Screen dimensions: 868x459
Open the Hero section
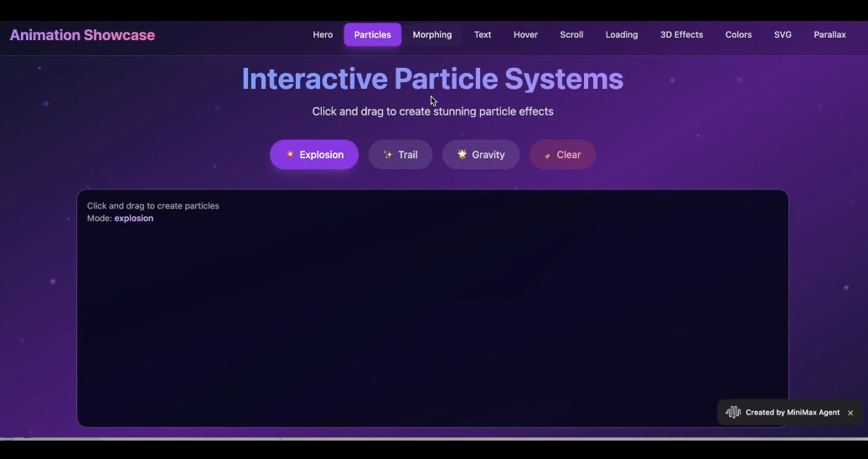(x=323, y=35)
